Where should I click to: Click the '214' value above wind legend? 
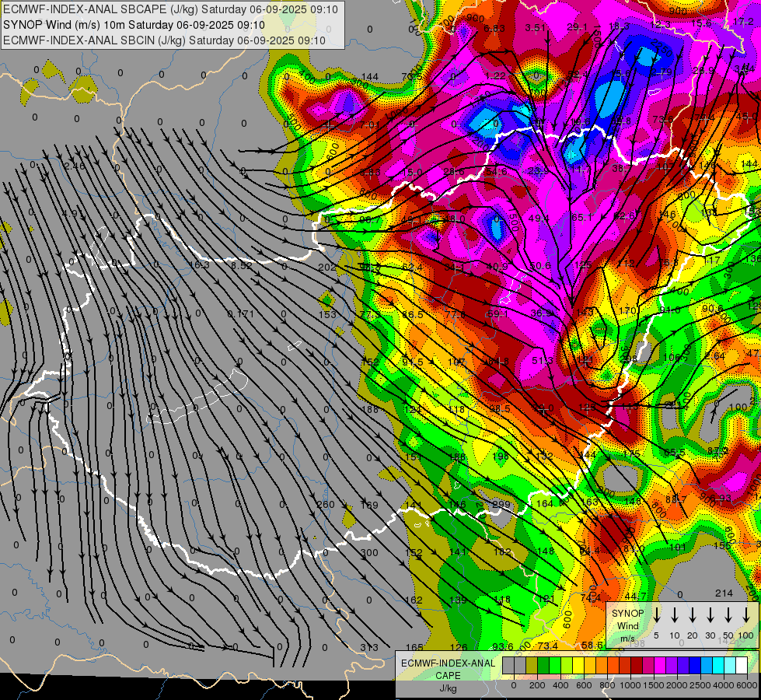tap(724, 593)
